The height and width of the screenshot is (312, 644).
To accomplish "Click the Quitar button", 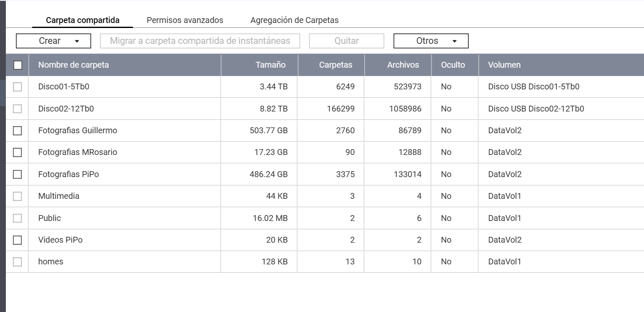I will click(x=346, y=41).
